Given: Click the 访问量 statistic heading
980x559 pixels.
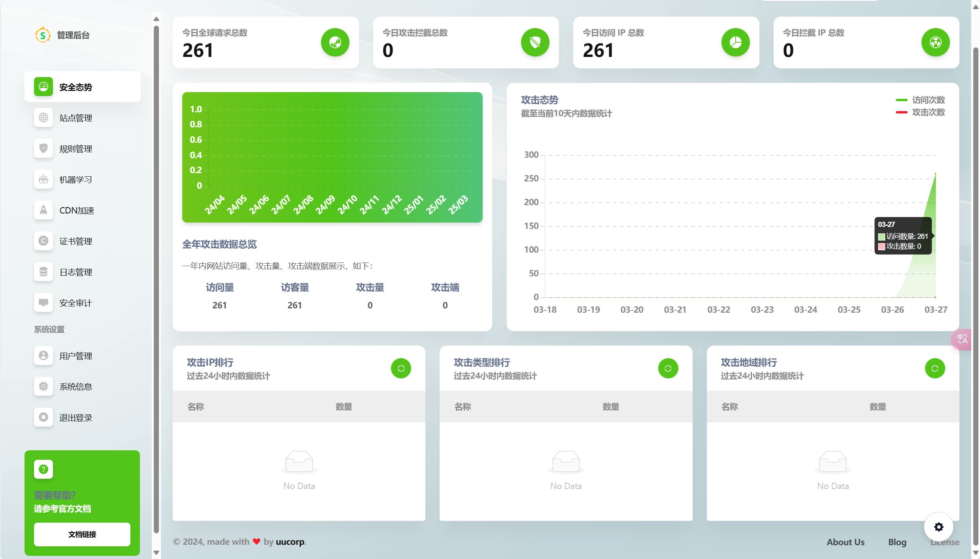Looking at the screenshot, I should tap(220, 287).
